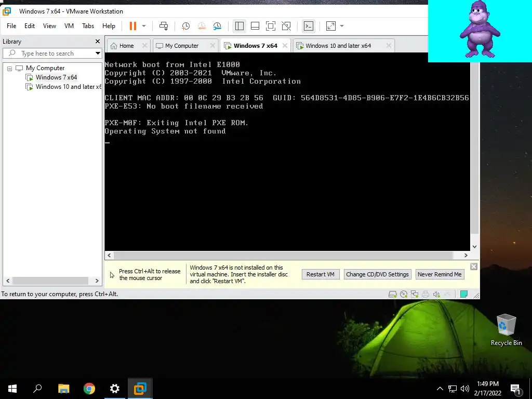
Task: Toggle the console view button
Action: tap(309, 26)
